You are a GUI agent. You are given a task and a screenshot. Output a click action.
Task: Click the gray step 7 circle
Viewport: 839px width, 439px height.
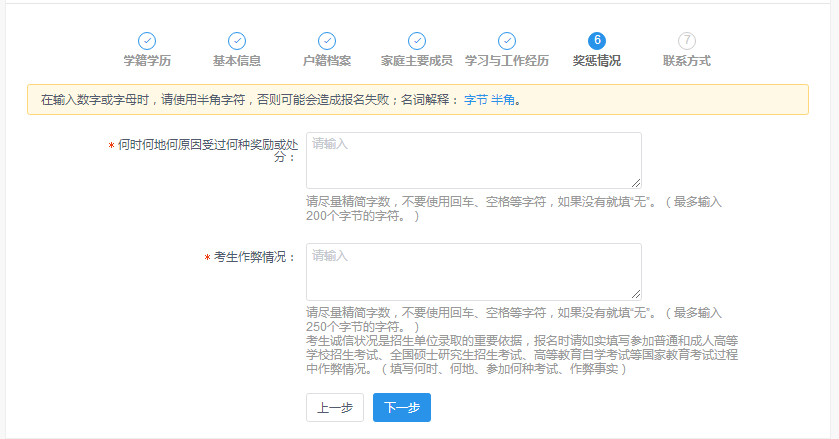687,41
